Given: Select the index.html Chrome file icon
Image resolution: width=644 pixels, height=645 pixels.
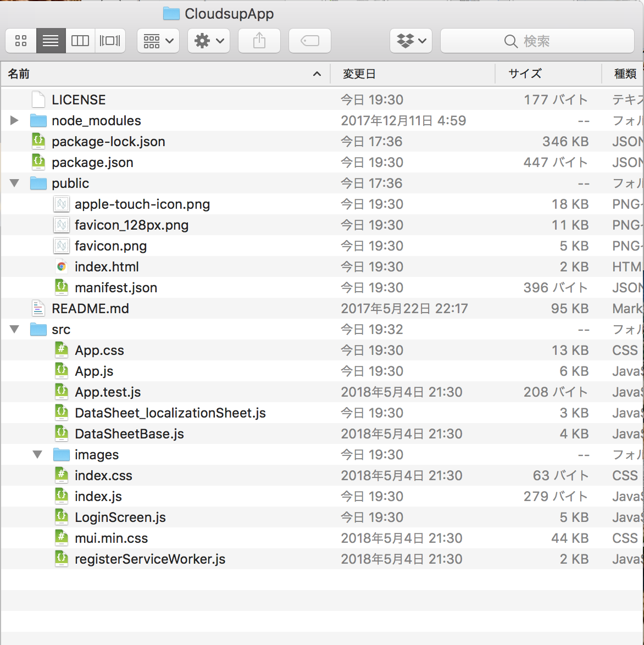Looking at the screenshot, I should [x=62, y=266].
